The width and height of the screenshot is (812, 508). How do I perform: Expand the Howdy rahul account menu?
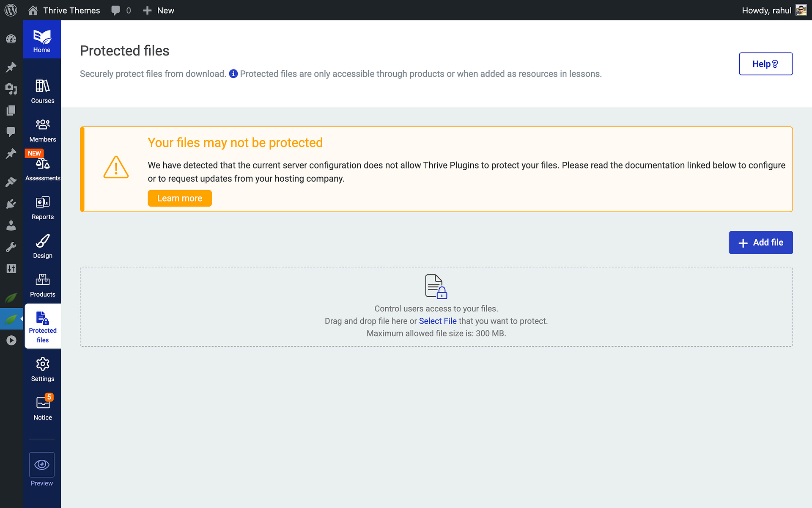pyautogui.click(x=773, y=10)
